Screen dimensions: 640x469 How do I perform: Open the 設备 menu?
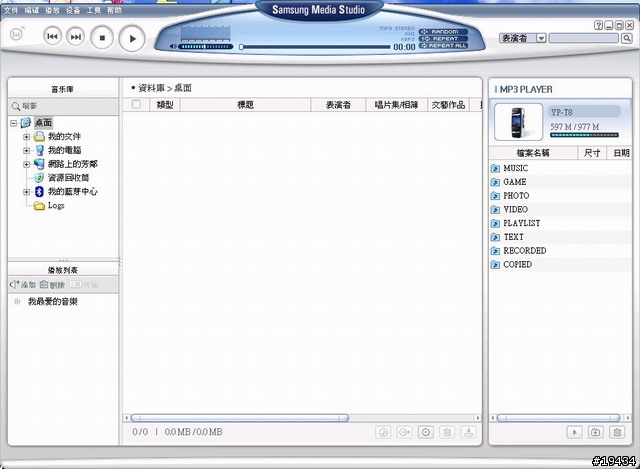73,10
